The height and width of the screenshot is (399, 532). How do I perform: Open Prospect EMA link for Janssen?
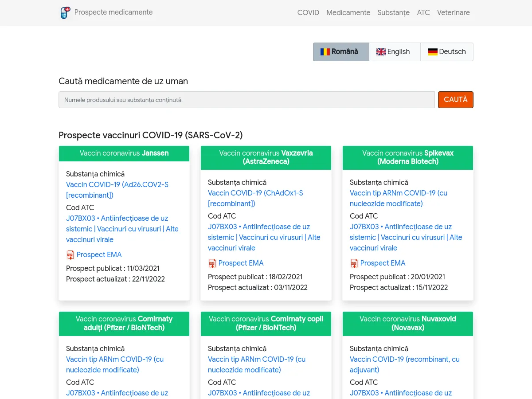coord(99,255)
